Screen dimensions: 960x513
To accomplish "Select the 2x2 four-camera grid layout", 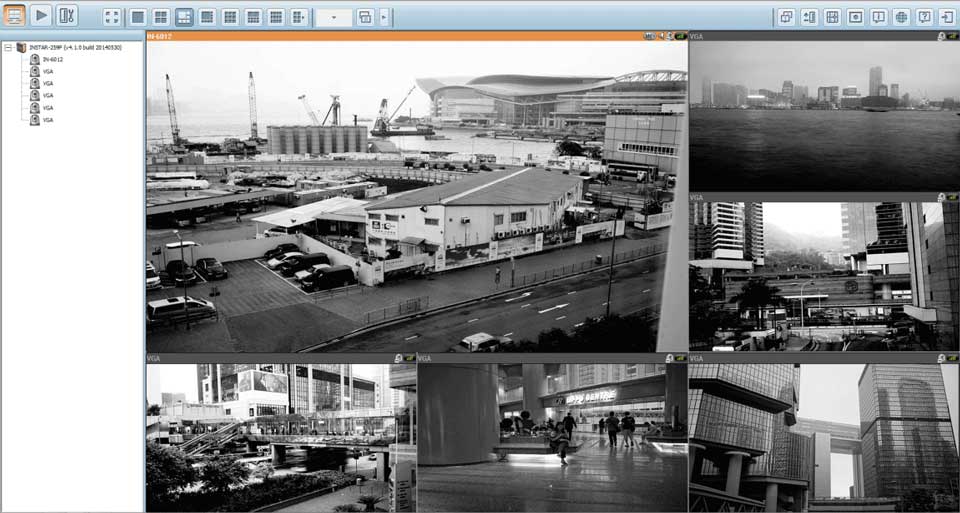I will [161, 17].
